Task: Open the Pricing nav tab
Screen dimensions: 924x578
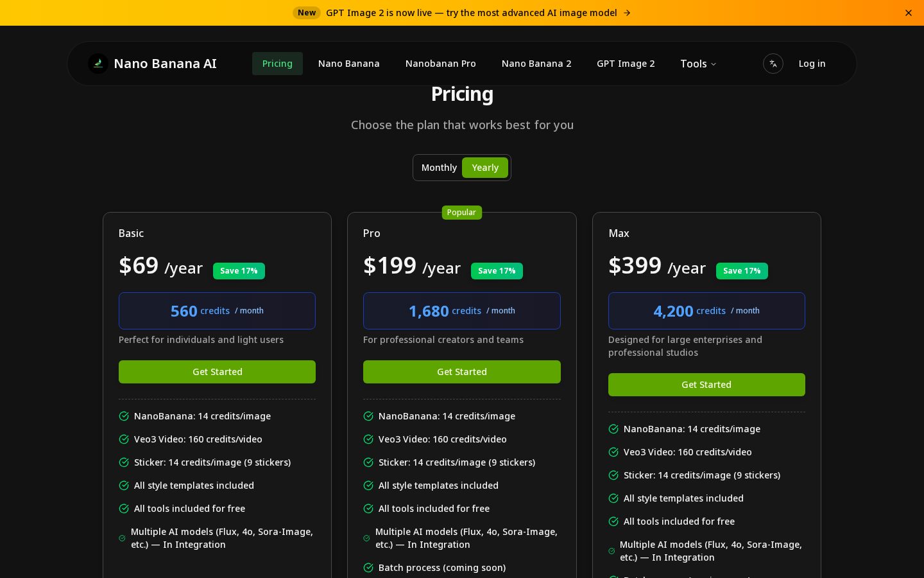Action: tap(277, 64)
